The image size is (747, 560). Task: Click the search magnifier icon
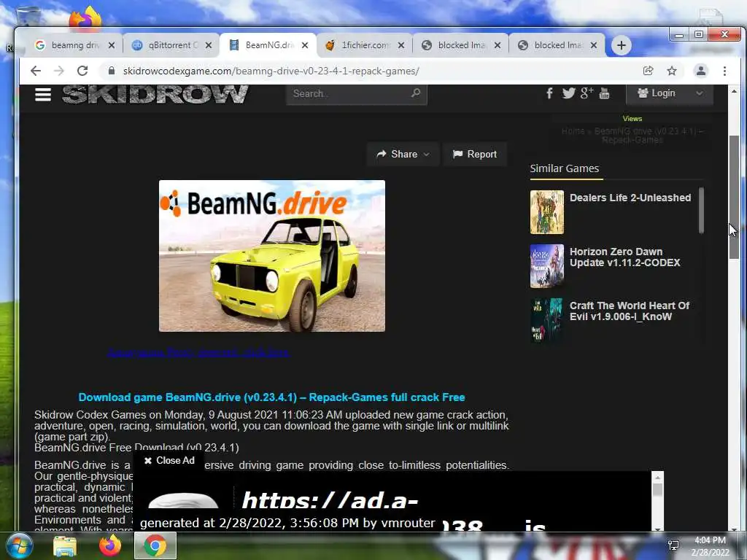pyautogui.click(x=416, y=93)
